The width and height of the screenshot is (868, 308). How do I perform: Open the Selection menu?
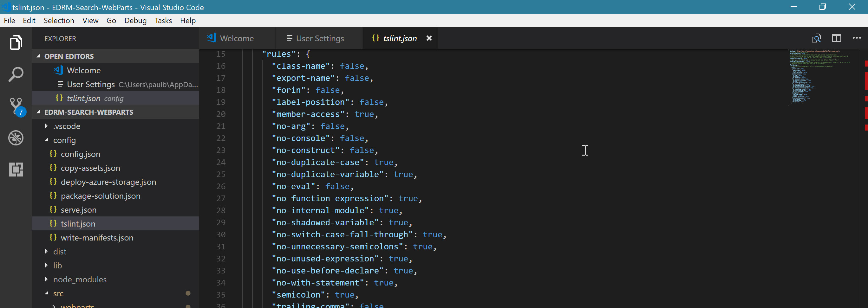(x=59, y=21)
